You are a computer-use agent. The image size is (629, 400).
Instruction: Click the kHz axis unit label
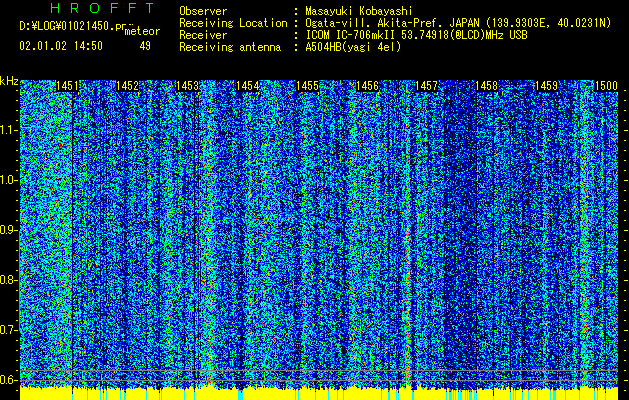[9, 81]
